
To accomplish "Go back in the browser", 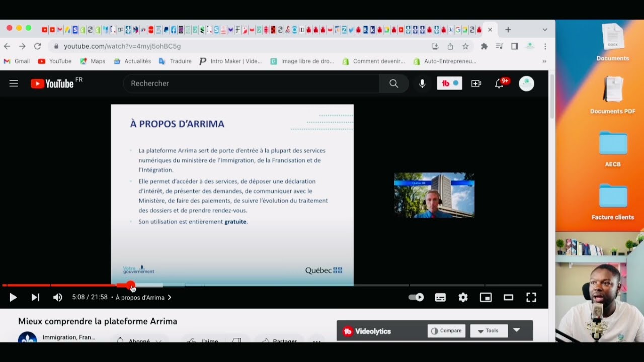I will tap(7, 46).
